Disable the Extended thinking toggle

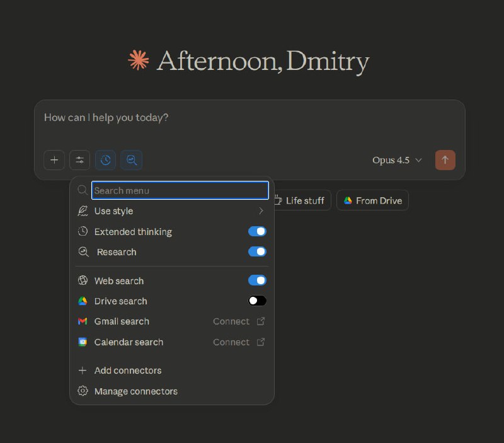click(257, 232)
